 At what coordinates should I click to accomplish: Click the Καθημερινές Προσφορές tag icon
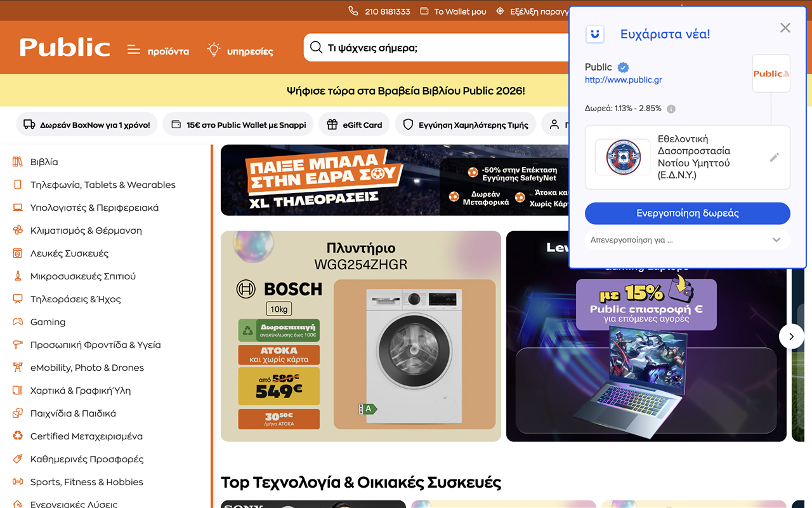point(18,459)
